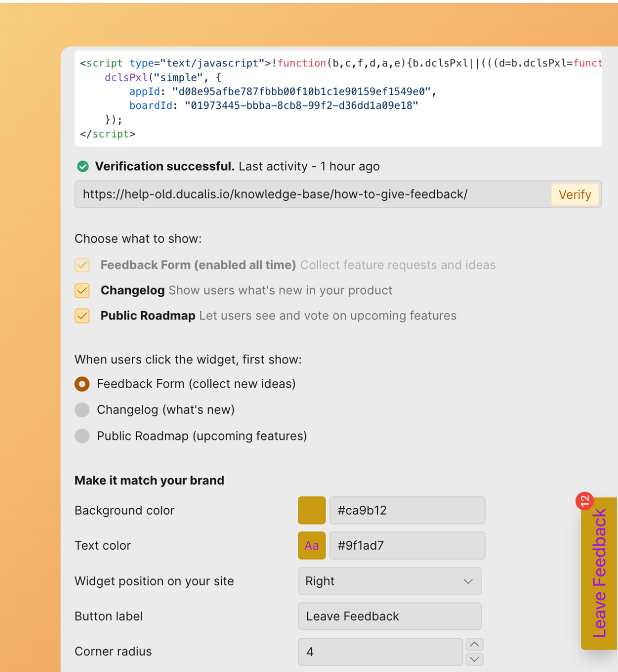The width and height of the screenshot is (618, 672).
Task: Increase corner radius with the up stepper arrow
Action: 474,644
